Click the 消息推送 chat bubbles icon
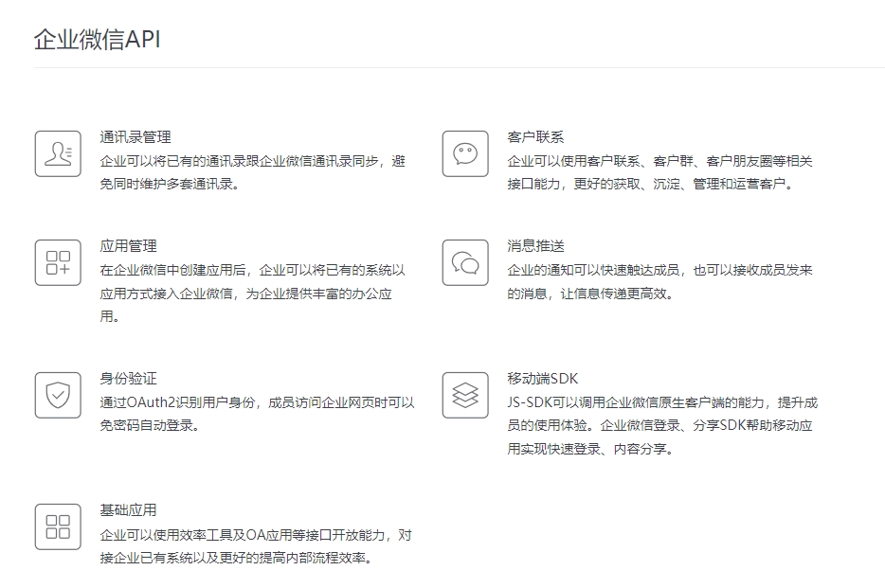Screen dimensions: 885x588 465,262
